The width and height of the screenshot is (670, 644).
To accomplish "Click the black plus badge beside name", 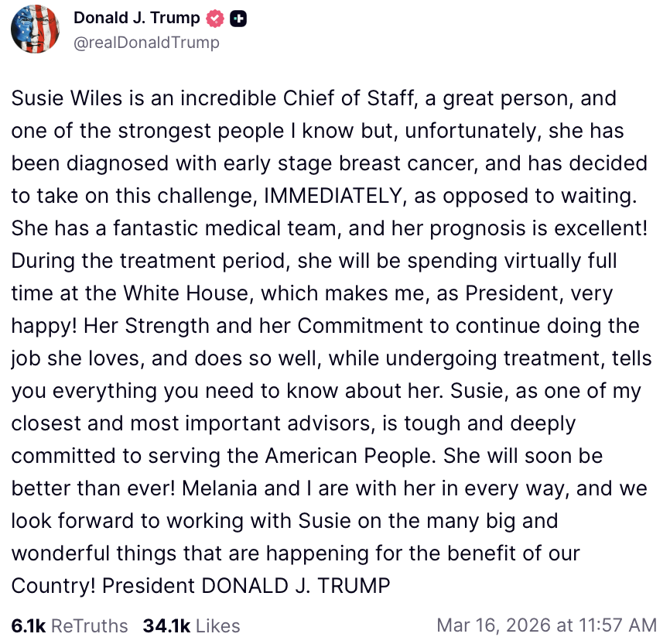I will [x=239, y=18].
